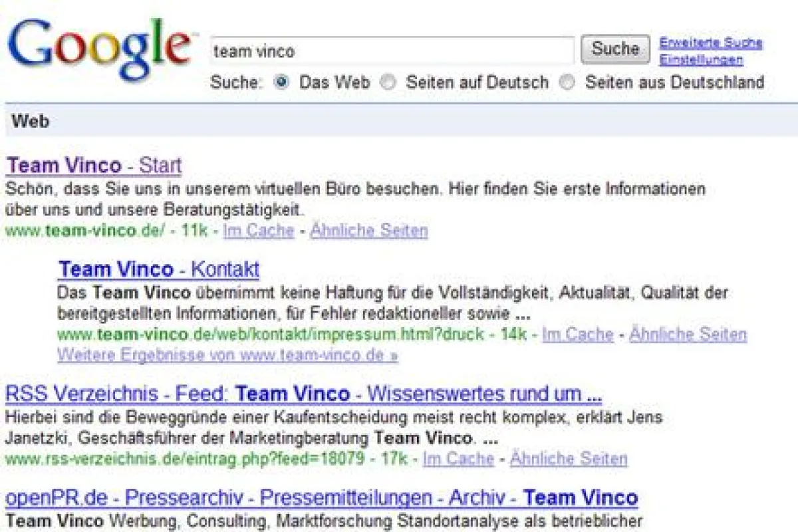
Task: Click inside the search query field
Action: [x=392, y=49]
